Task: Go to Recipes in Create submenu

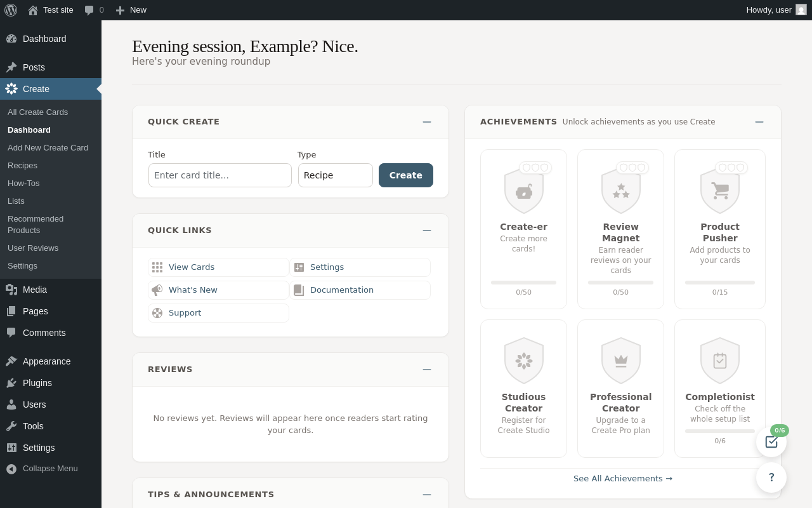Action: [22, 166]
